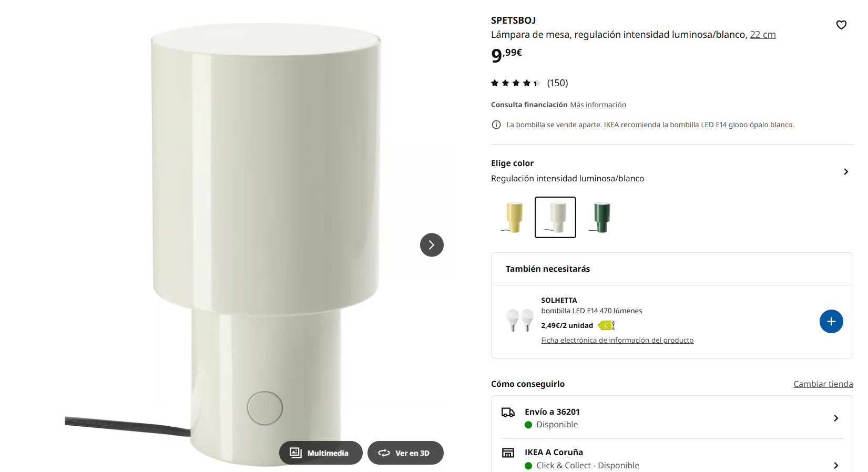Click the delivery truck icon
The height and width of the screenshot is (472, 868).
[508, 413]
